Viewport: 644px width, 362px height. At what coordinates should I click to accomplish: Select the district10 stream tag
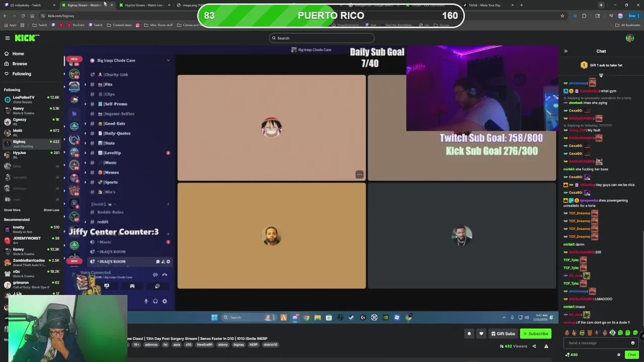(x=270, y=345)
